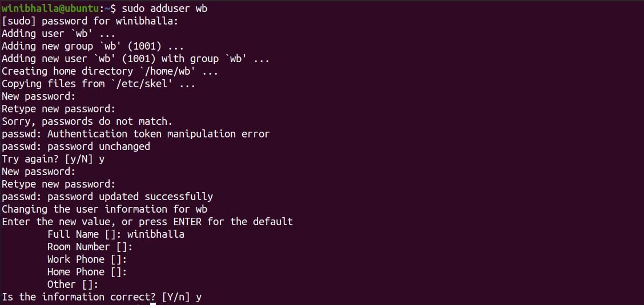Click the 'passwd: password unchanged' line
The width and height of the screenshot is (644, 305).
(76, 147)
